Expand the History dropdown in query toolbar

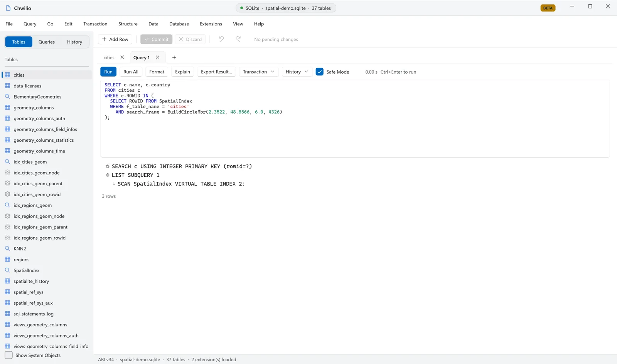coord(297,72)
